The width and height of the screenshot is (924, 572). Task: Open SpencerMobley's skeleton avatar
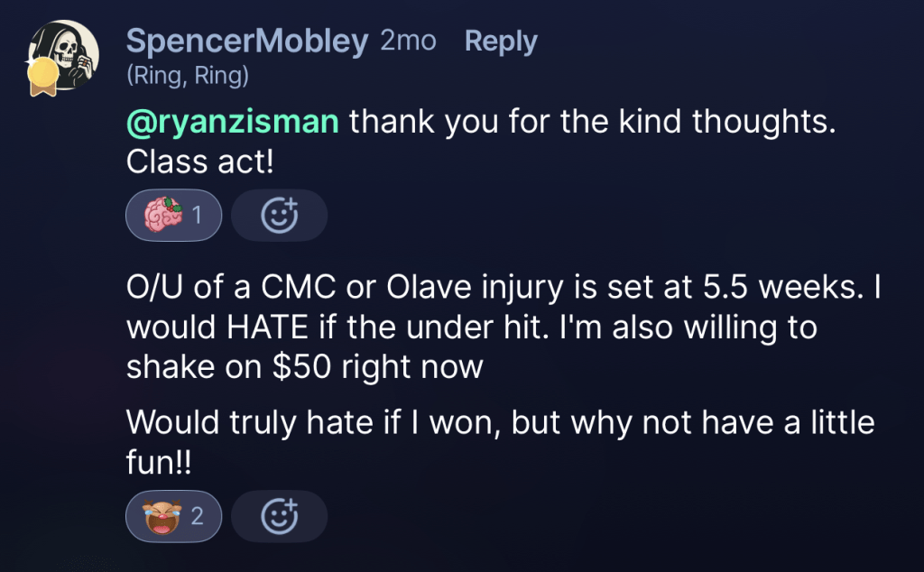click(60, 52)
